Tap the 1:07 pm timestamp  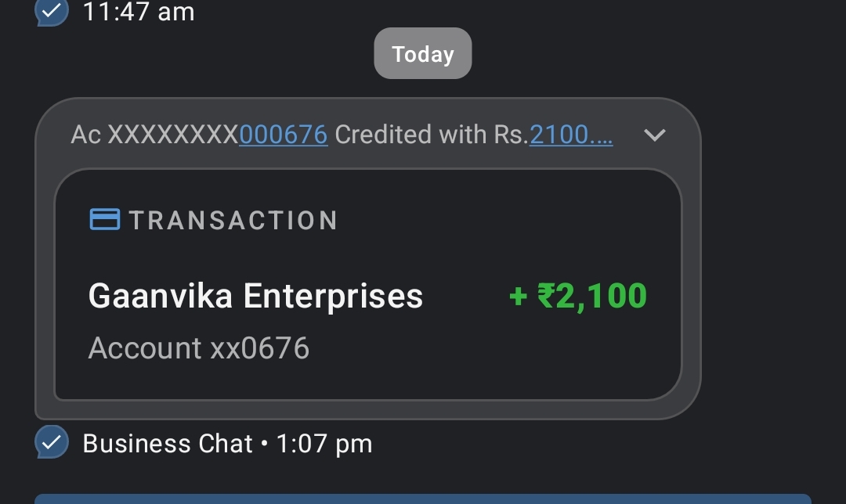[x=324, y=444]
